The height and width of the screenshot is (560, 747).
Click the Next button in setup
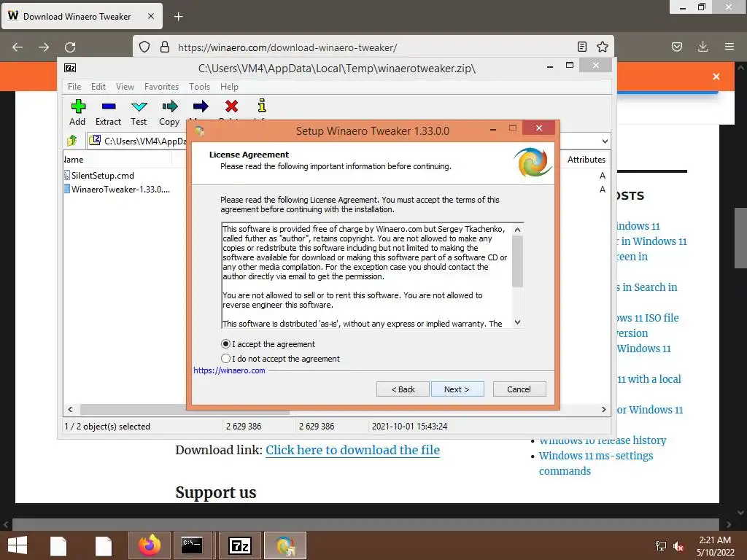pyautogui.click(x=457, y=389)
